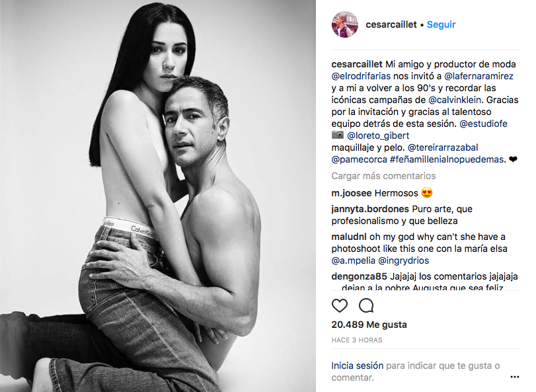Screen dimensions: 536x392
Task: View the 20.489 Me gusta likes list
Action: tap(369, 325)
